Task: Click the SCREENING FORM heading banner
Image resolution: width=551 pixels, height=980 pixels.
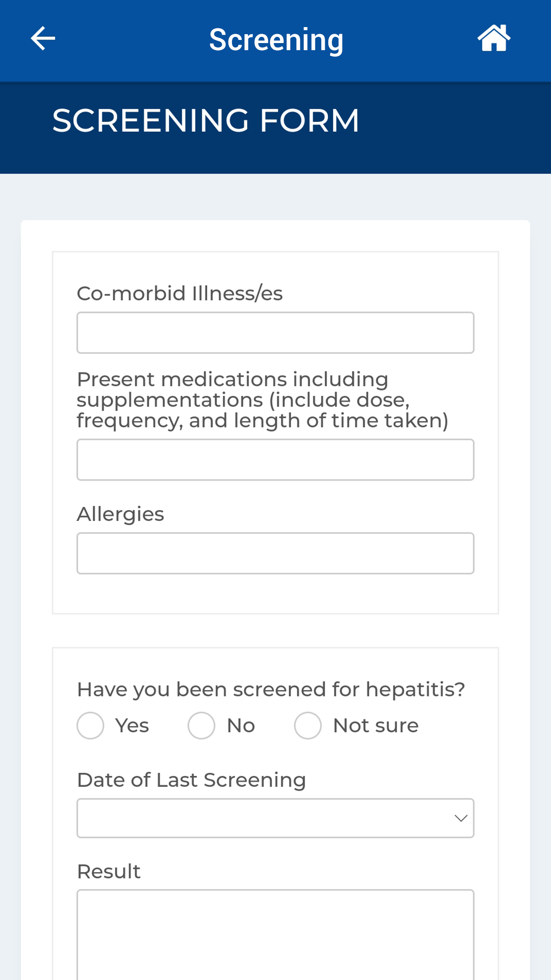Action: pyautogui.click(x=275, y=128)
